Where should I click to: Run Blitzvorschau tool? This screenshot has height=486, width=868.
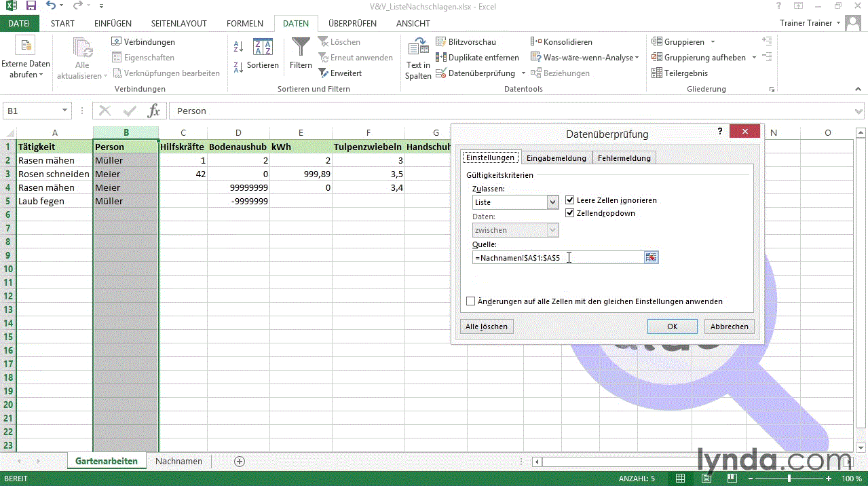[x=466, y=42]
